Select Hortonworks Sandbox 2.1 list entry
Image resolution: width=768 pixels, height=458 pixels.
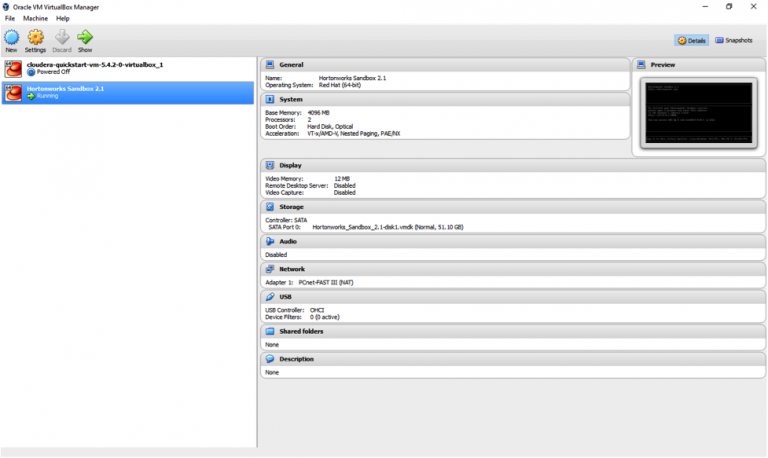[128, 93]
